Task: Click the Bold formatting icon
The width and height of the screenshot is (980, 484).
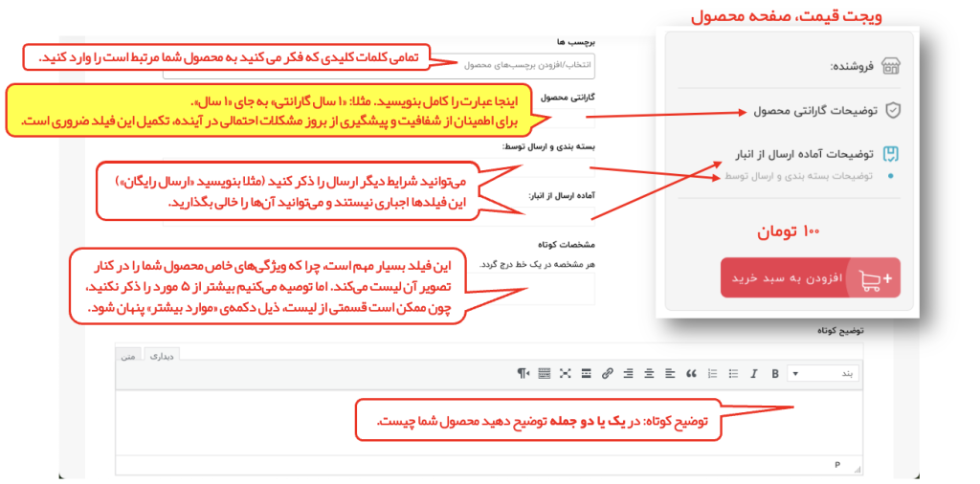Action: [x=774, y=373]
